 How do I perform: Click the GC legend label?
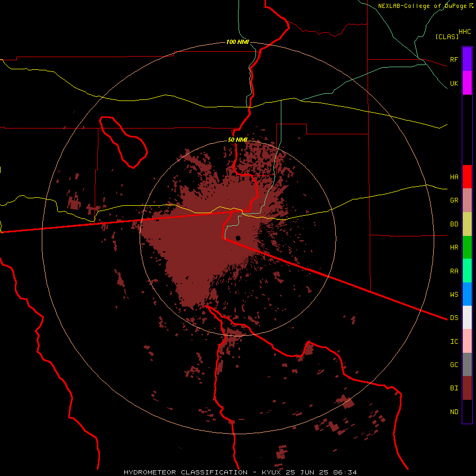[454, 364]
